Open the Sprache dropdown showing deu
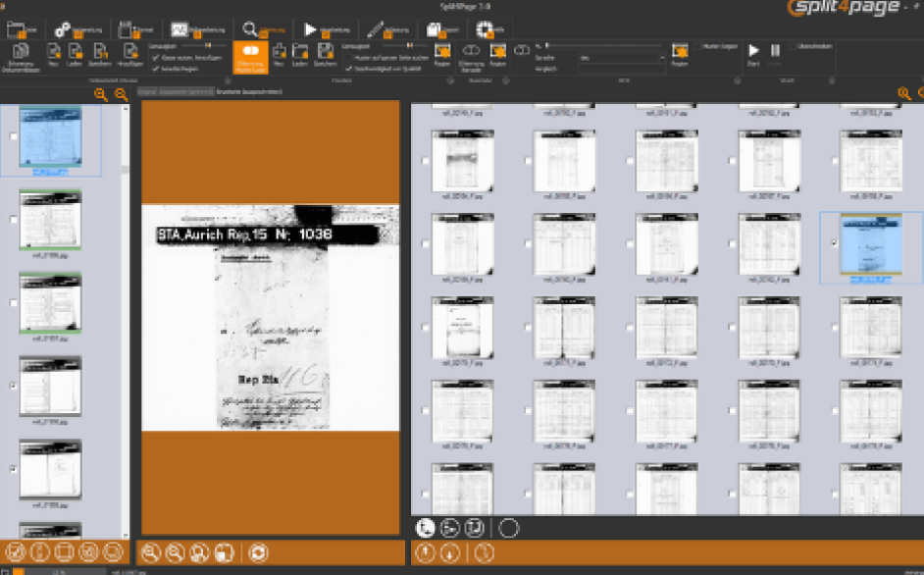The width and height of the screenshot is (924, 575). pos(622,58)
